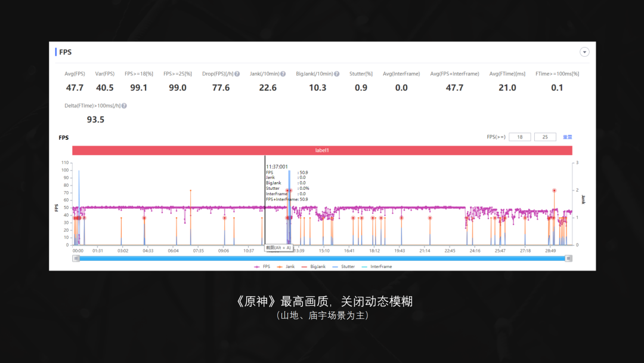Click the screenshot (Alt + A) tooltip button
Screen dimensions: 644x363
coord(278,248)
